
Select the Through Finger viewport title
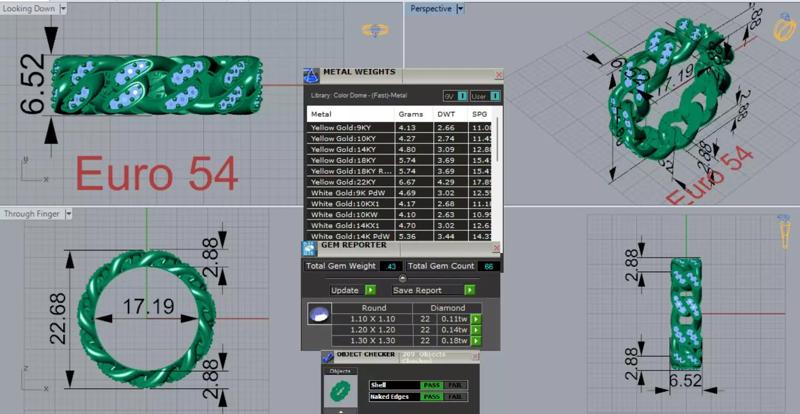tap(32, 214)
